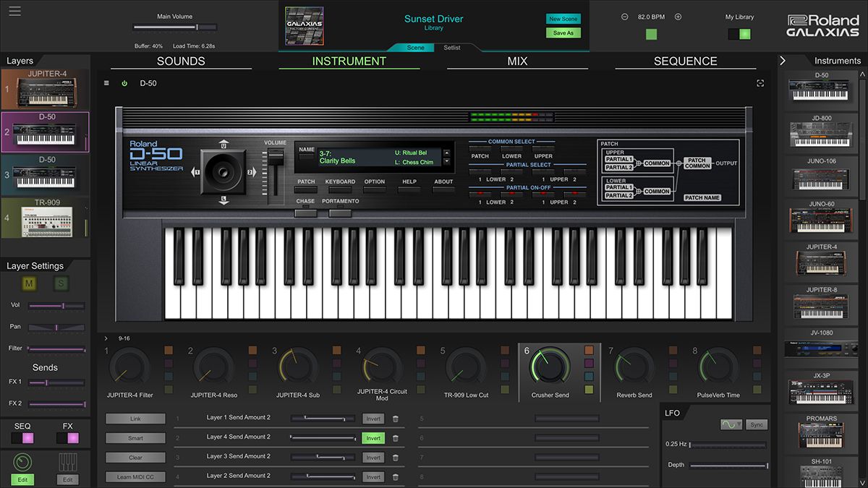Solo the selected layer with S
Screen dimensions: 868x488
61,284
